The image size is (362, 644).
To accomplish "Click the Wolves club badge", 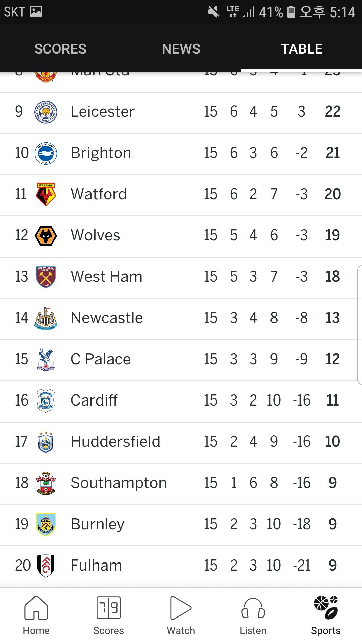I will [x=46, y=235].
